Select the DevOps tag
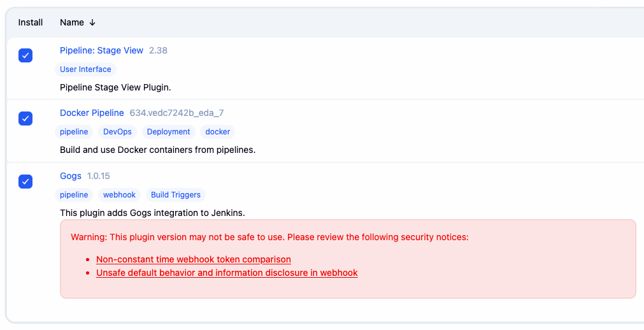 [117, 132]
